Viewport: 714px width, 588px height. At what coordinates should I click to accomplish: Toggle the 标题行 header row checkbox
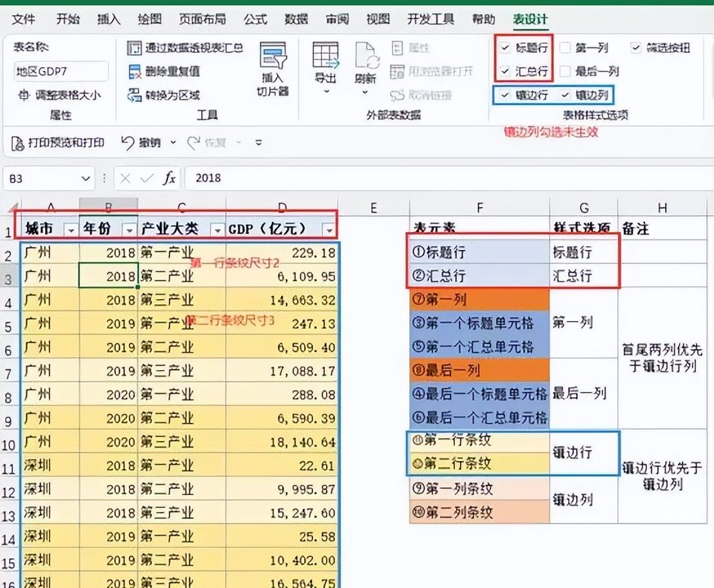click(505, 48)
